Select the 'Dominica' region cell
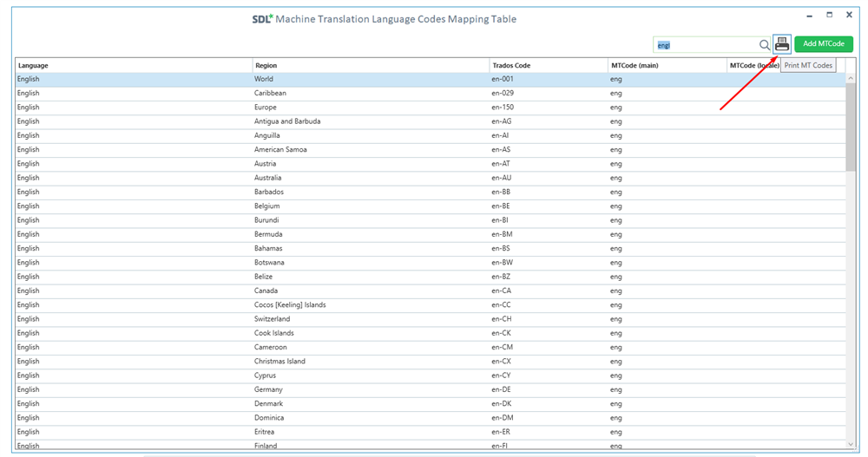Screen dimensions: 868x457 [371, 418]
